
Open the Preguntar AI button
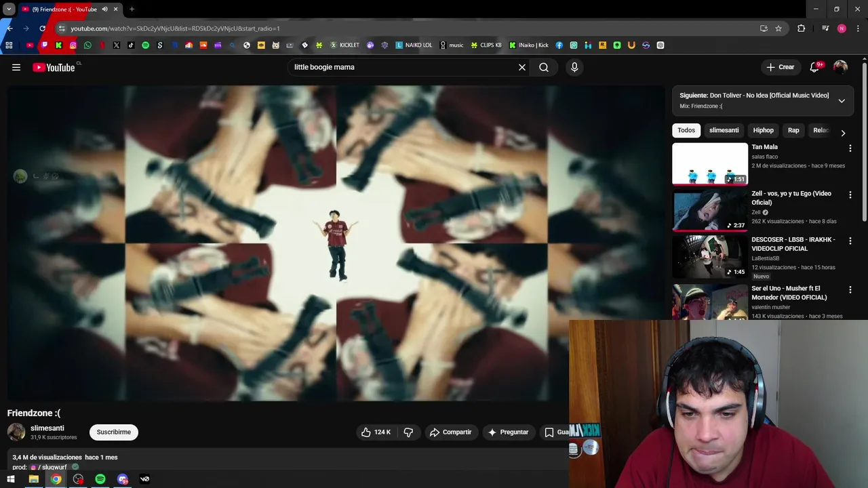tap(508, 432)
